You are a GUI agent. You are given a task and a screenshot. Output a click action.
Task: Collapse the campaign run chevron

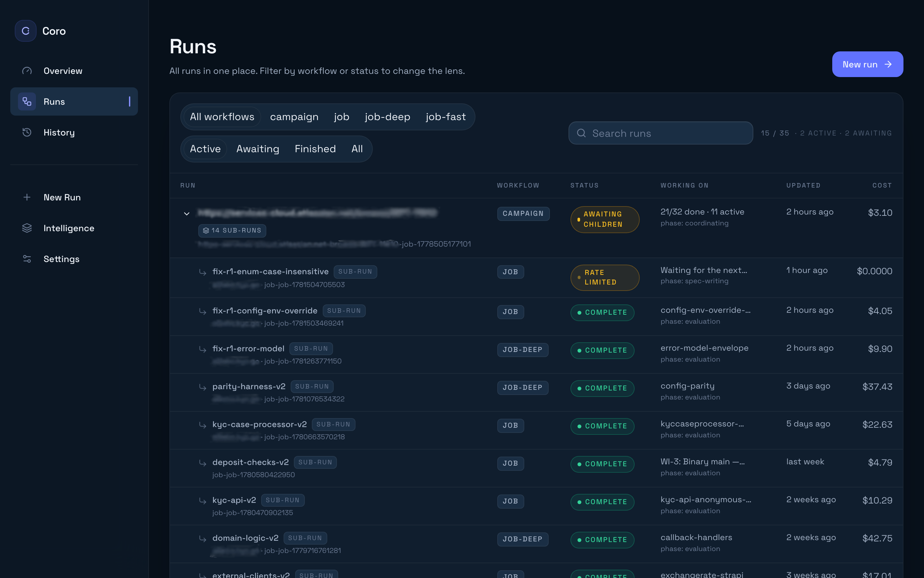pyautogui.click(x=187, y=214)
